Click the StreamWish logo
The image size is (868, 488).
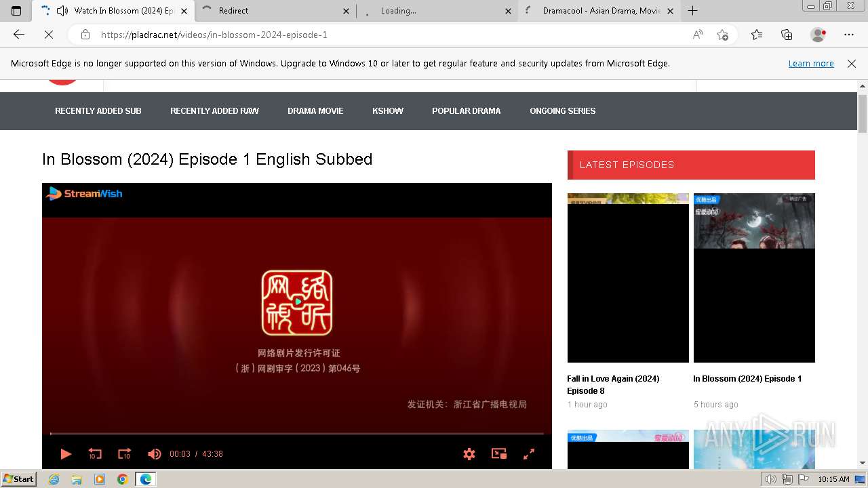tap(84, 193)
